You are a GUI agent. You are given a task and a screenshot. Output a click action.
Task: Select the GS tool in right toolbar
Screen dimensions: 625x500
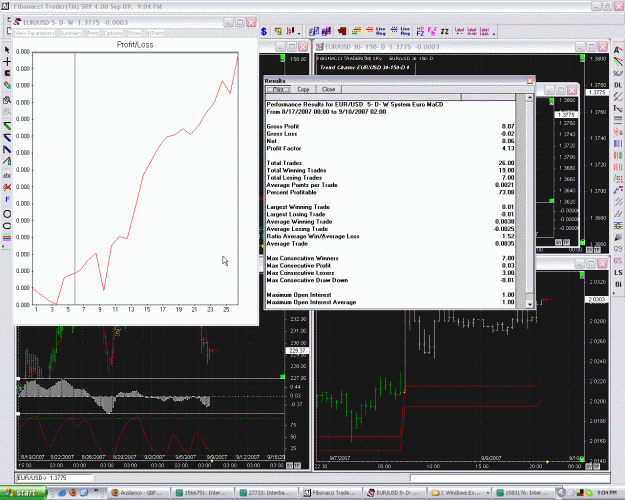(x=618, y=261)
